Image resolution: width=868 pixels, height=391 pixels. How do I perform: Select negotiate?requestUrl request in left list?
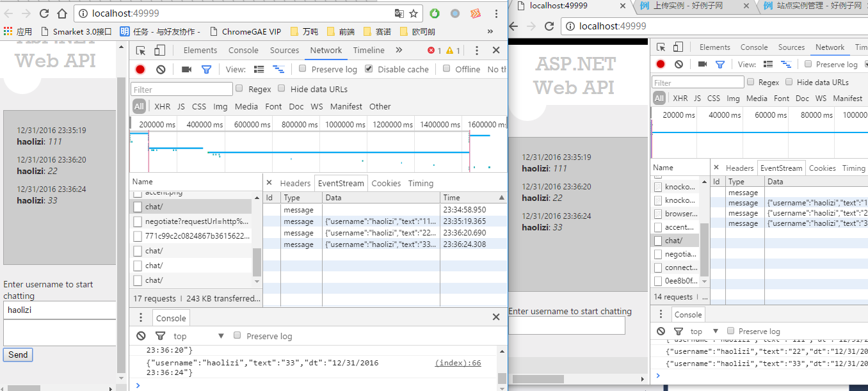(191, 221)
